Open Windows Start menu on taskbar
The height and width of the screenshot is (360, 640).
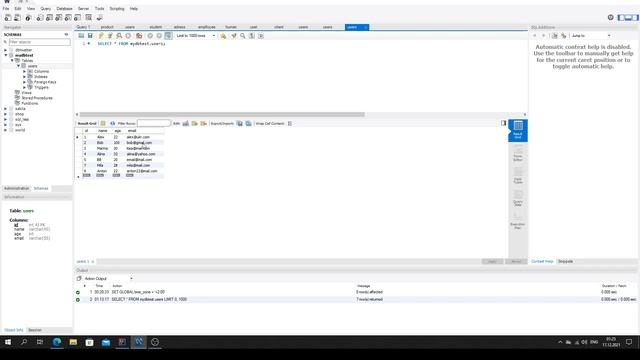point(8,342)
